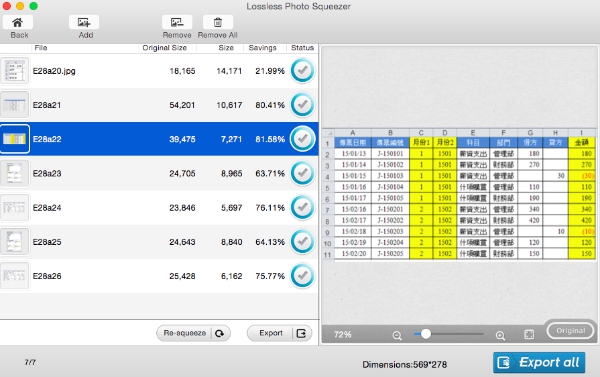Image resolution: width=600 pixels, height=377 pixels.
Task: Click status checkmark for E28a23
Action: 302,173
